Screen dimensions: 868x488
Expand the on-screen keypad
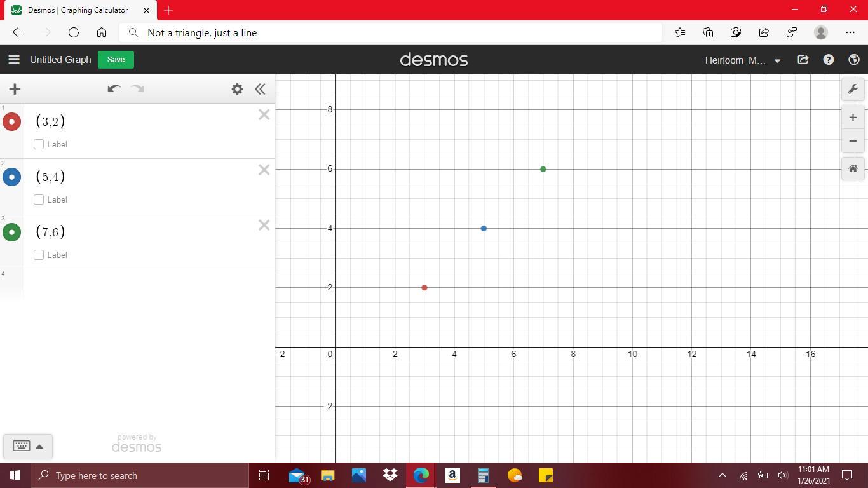tap(28, 446)
